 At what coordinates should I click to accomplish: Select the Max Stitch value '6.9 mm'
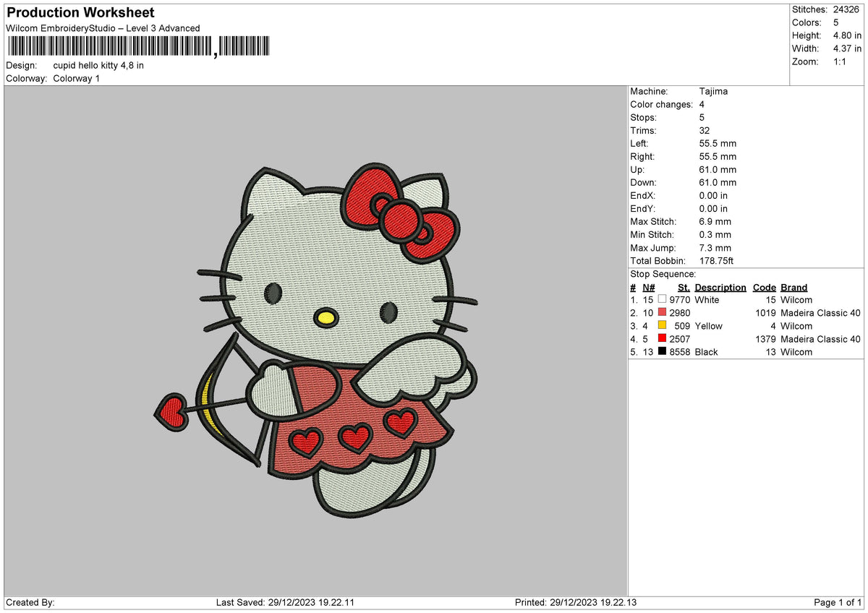point(715,221)
